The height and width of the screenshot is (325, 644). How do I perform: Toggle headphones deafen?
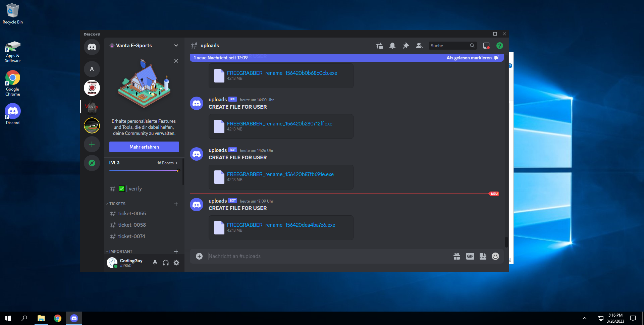166,263
